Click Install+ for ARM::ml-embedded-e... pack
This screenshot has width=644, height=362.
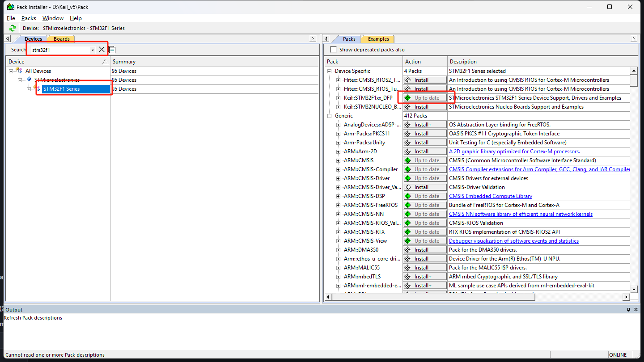(x=425, y=286)
